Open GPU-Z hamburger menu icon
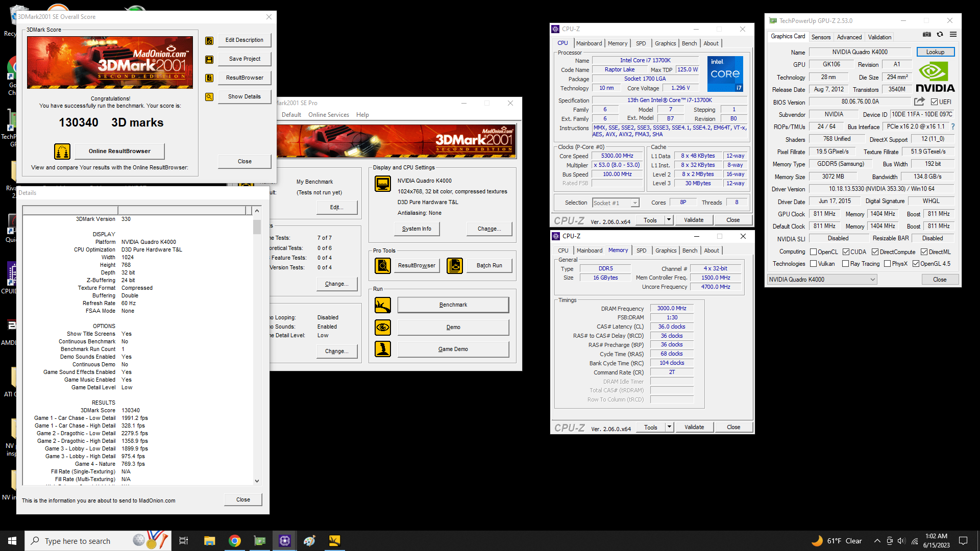Viewport: 980px width, 551px height. (x=953, y=34)
